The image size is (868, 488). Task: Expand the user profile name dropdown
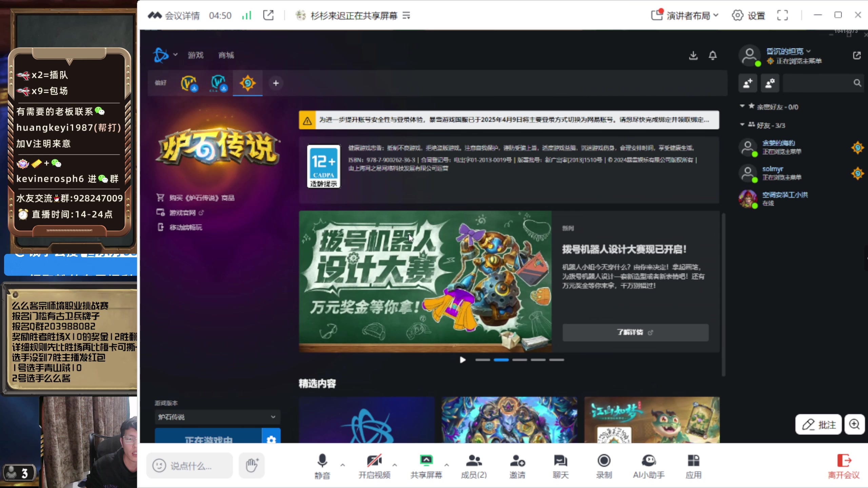(x=789, y=51)
